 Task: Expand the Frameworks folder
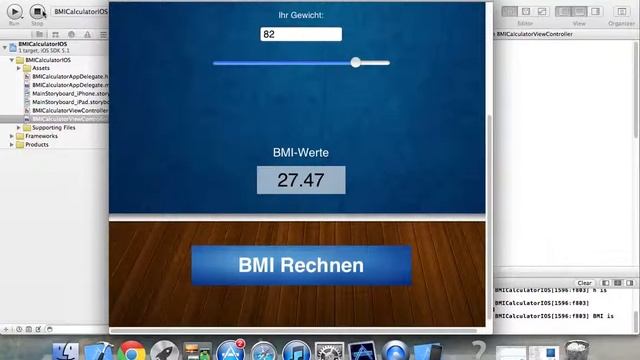pos(12,136)
